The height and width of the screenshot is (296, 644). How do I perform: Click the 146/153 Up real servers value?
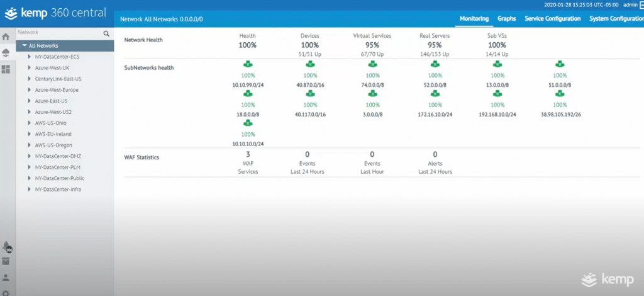pos(435,54)
